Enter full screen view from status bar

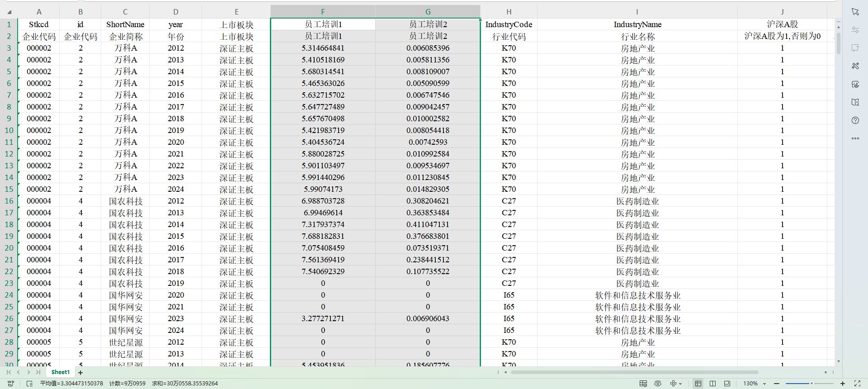[857, 384]
